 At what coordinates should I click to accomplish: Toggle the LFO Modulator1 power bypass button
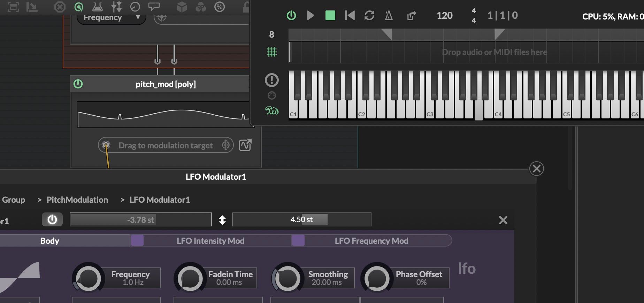pos(52,220)
